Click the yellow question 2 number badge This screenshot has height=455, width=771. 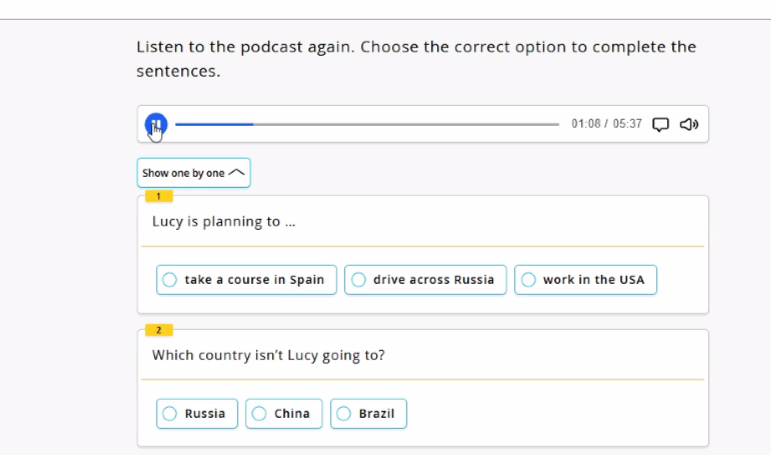pyautogui.click(x=158, y=330)
